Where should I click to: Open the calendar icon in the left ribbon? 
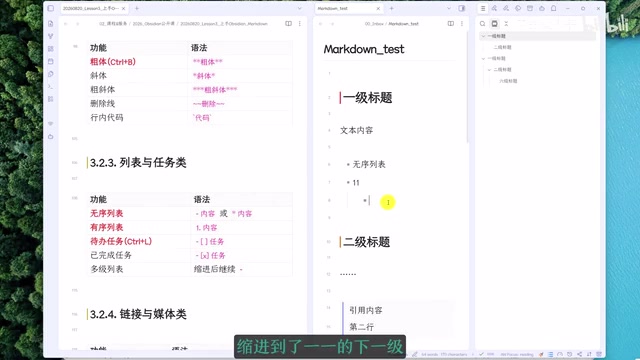51,61
